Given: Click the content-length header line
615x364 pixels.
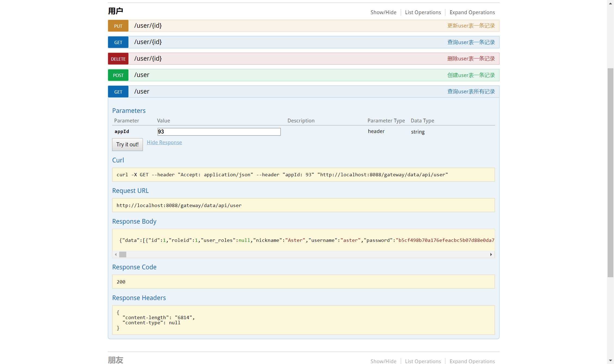Looking at the screenshot, I should 158,317.
